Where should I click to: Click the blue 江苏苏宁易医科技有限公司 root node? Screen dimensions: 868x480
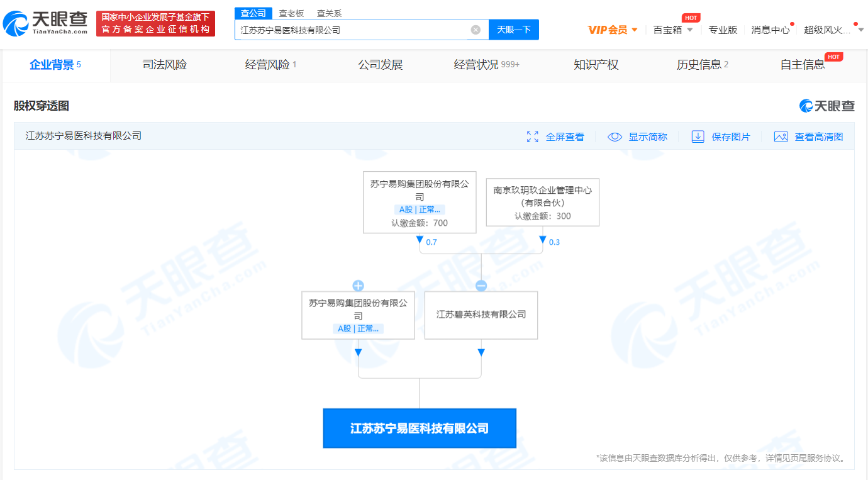[x=420, y=428]
